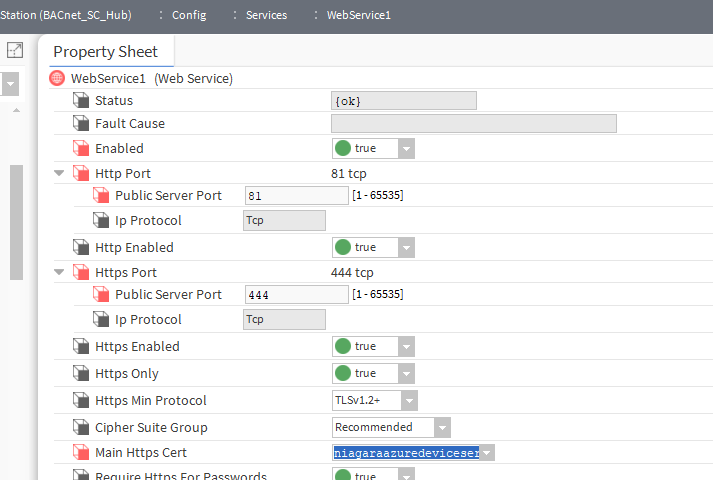The width and height of the screenshot is (713, 480).
Task: Collapse the Https Port section
Action: pos(59,272)
